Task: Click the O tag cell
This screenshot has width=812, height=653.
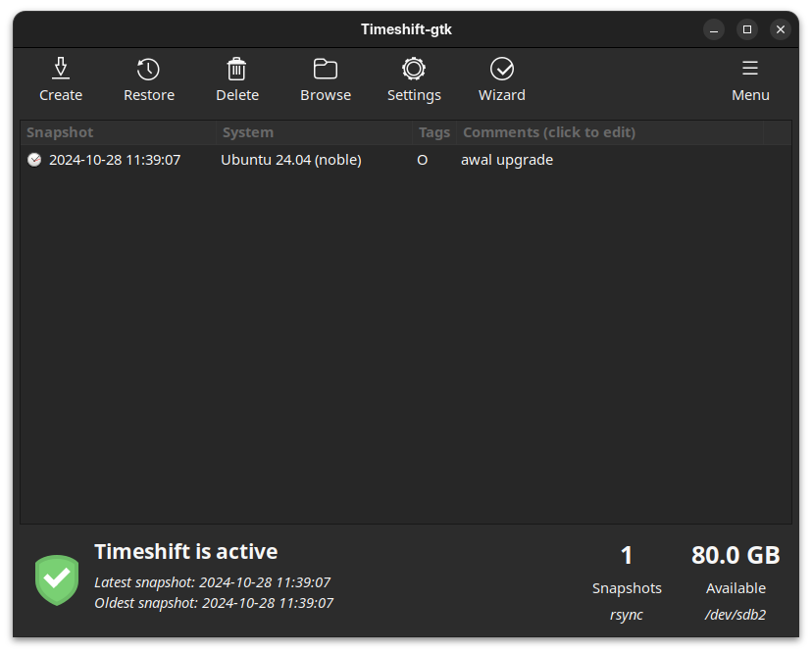Action: [422, 160]
